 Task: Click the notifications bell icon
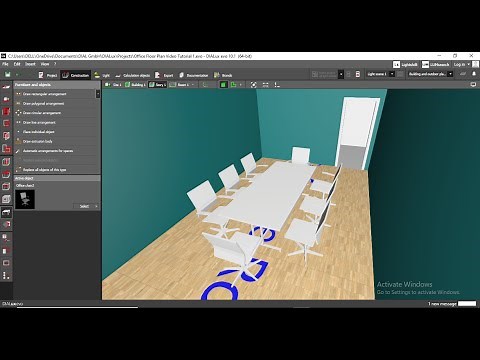[474, 74]
